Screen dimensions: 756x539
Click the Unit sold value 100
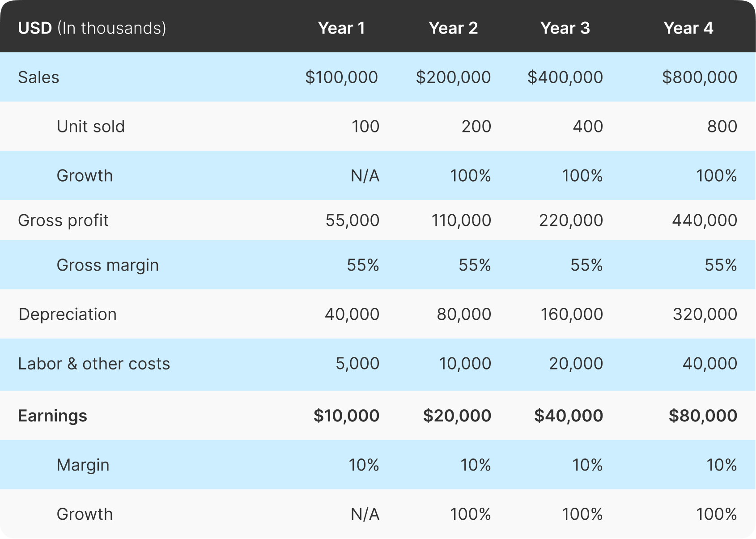[365, 127]
